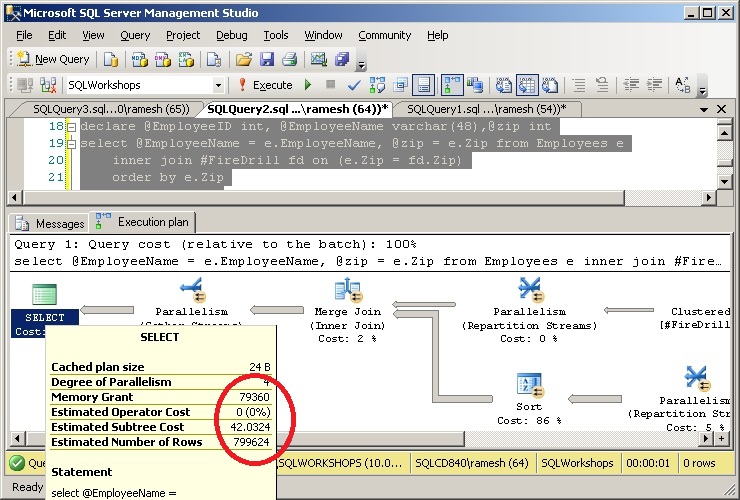740x500 pixels.
Task: Switch to Results to File
Action: coord(550,85)
